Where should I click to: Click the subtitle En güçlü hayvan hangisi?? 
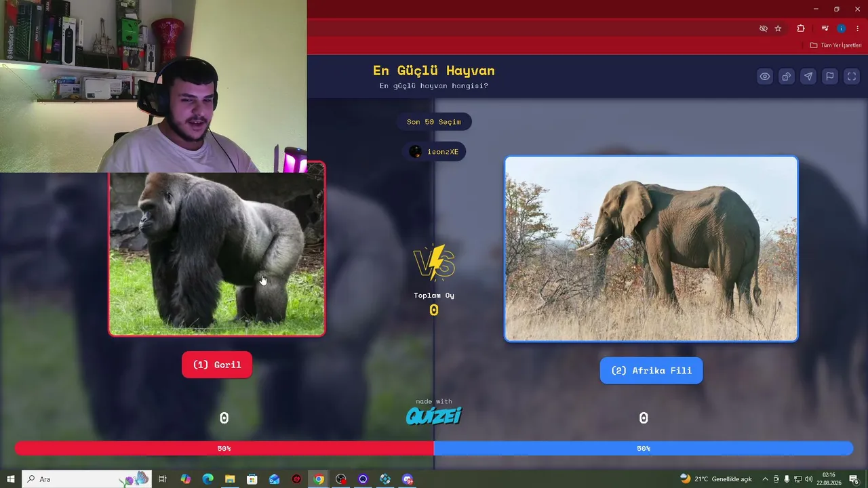434,86
